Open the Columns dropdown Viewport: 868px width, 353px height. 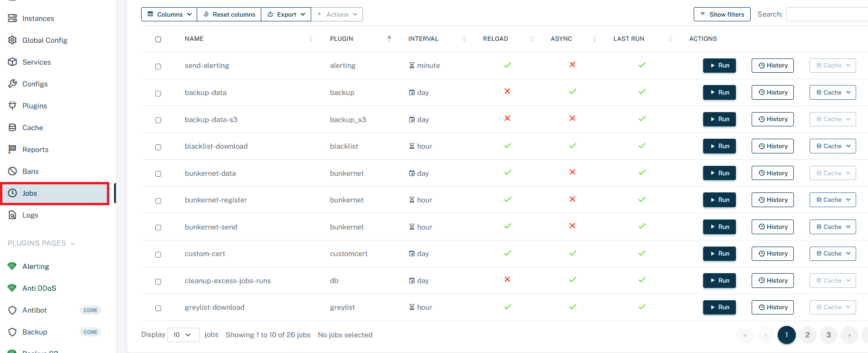click(169, 14)
